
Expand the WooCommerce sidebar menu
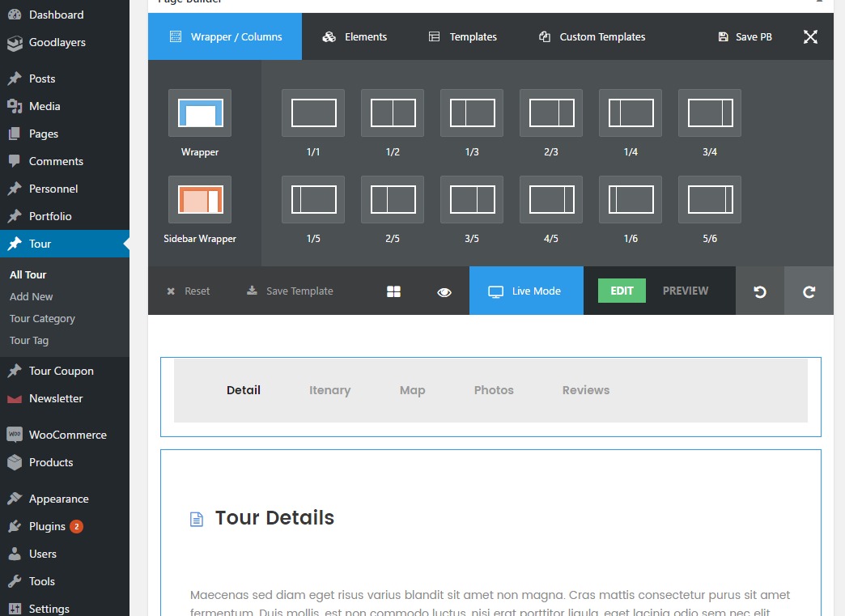[x=67, y=435]
